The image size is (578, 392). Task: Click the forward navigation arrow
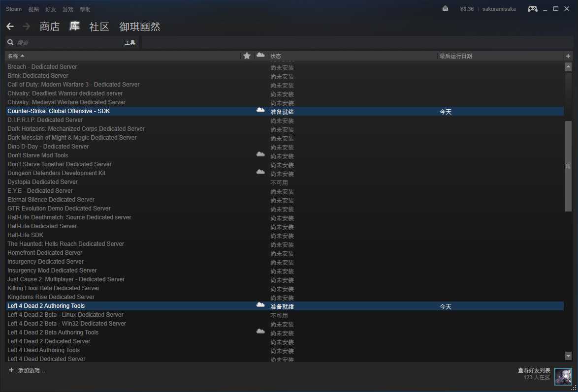click(26, 26)
